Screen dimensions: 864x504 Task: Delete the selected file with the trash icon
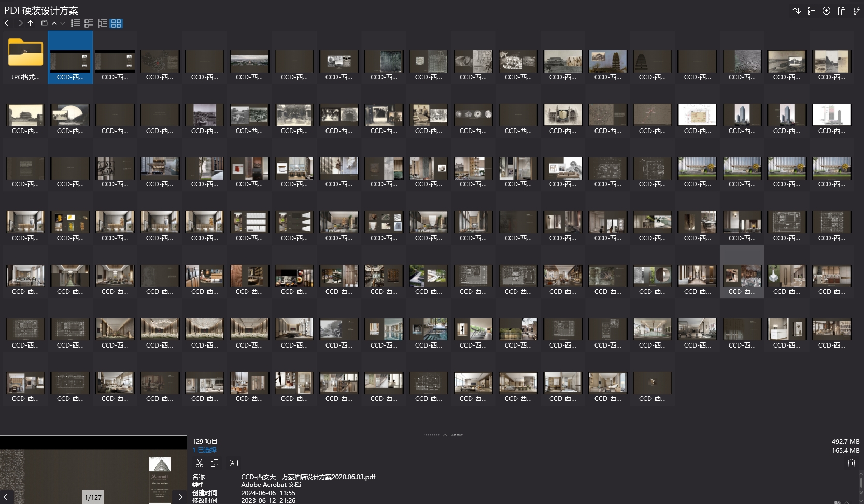coord(851,463)
